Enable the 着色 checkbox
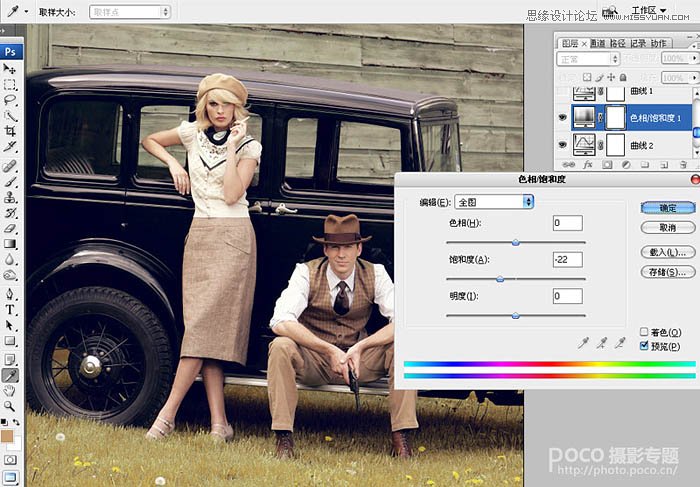700x487 pixels. click(644, 332)
